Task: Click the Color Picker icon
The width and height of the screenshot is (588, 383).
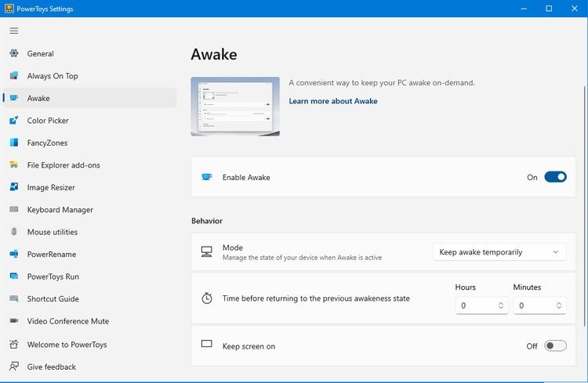Action: pos(14,121)
